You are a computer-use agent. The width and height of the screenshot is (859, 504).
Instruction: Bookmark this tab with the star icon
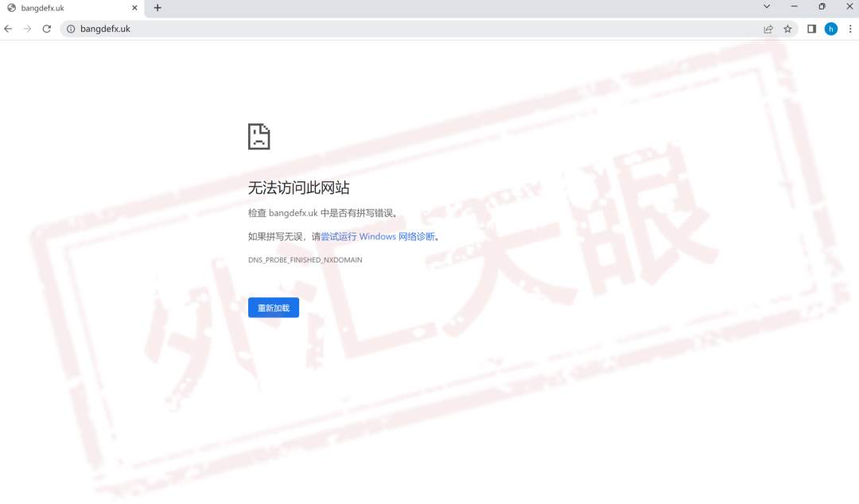tap(787, 29)
